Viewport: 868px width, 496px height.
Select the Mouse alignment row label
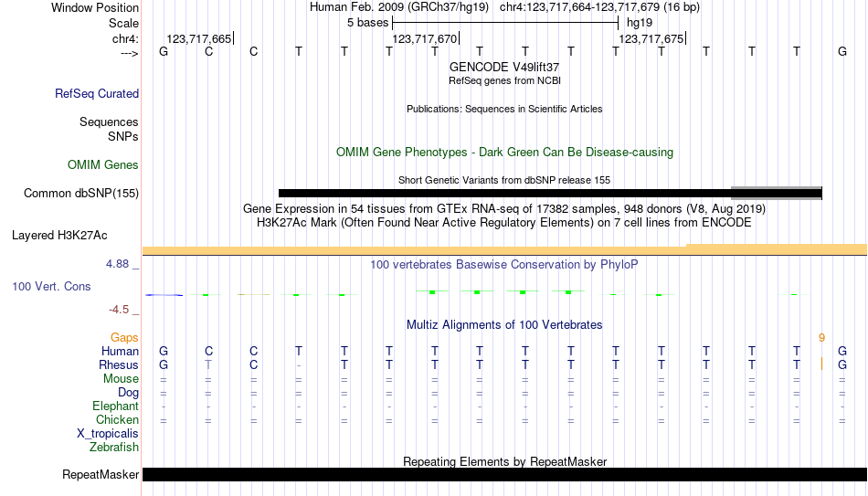pyautogui.click(x=121, y=379)
